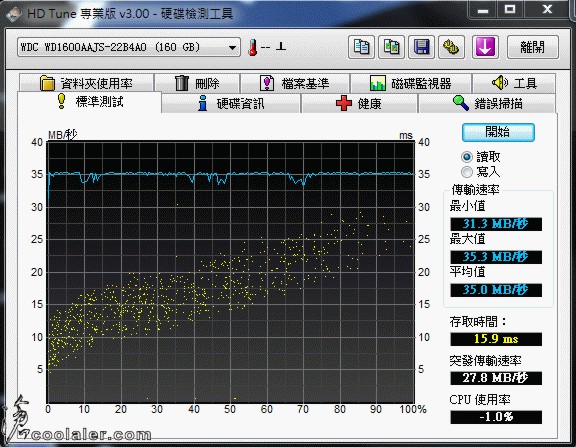Select the 讀取 read radio button
Image resolution: width=576 pixels, height=447 pixels.
point(467,157)
